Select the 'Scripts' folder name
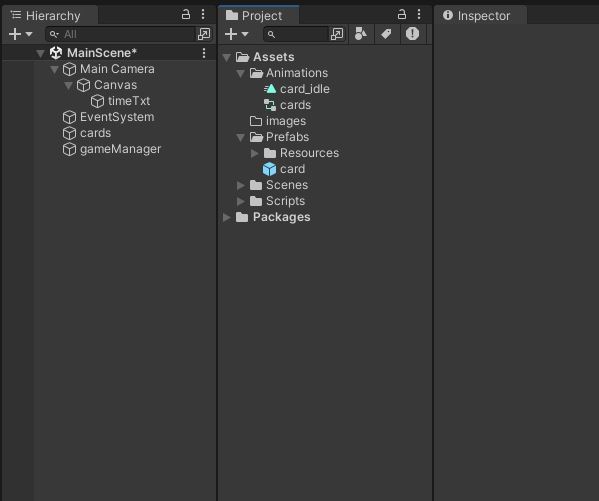This screenshot has height=501, width=599. tap(286, 201)
